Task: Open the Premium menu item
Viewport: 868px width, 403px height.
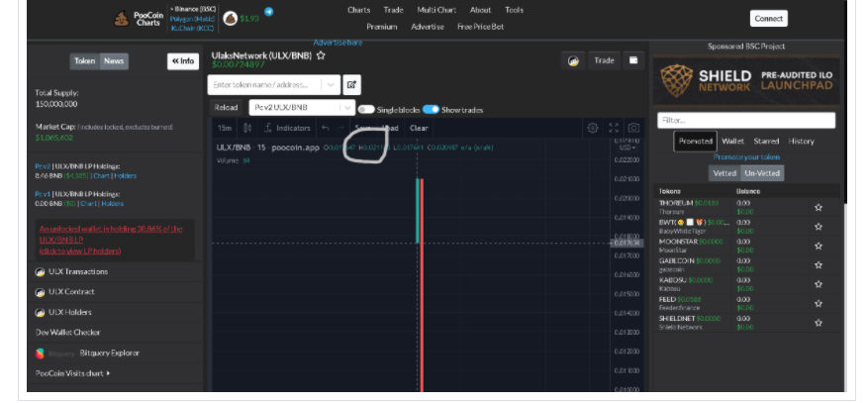Action: (x=382, y=27)
